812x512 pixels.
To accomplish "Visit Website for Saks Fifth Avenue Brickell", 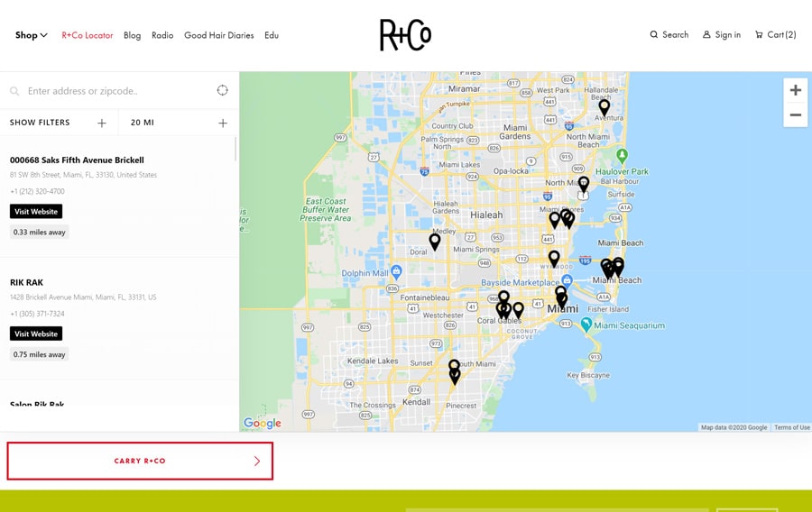I will (x=36, y=211).
